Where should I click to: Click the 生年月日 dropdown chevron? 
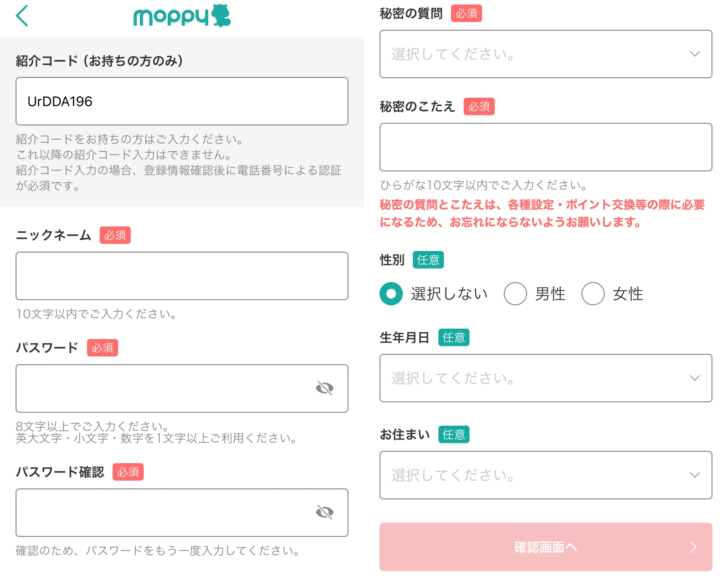click(694, 378)
